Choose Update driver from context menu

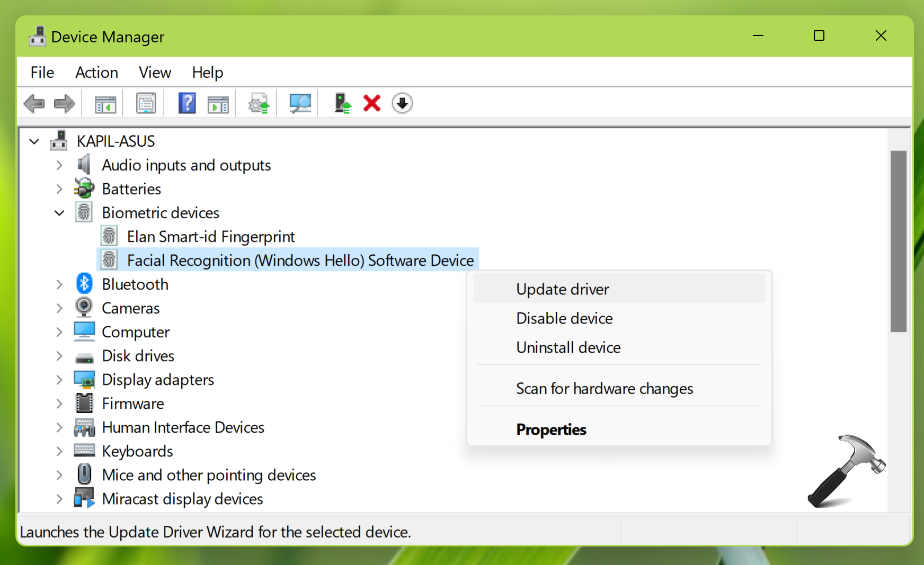[563, 289]
